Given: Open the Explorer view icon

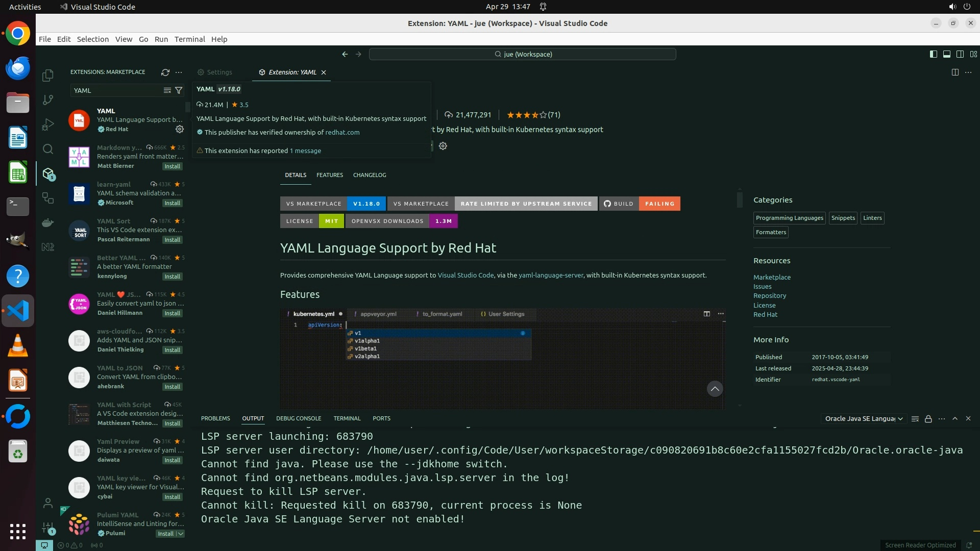Looking at the screenshot, I should (x=48, y=76).
